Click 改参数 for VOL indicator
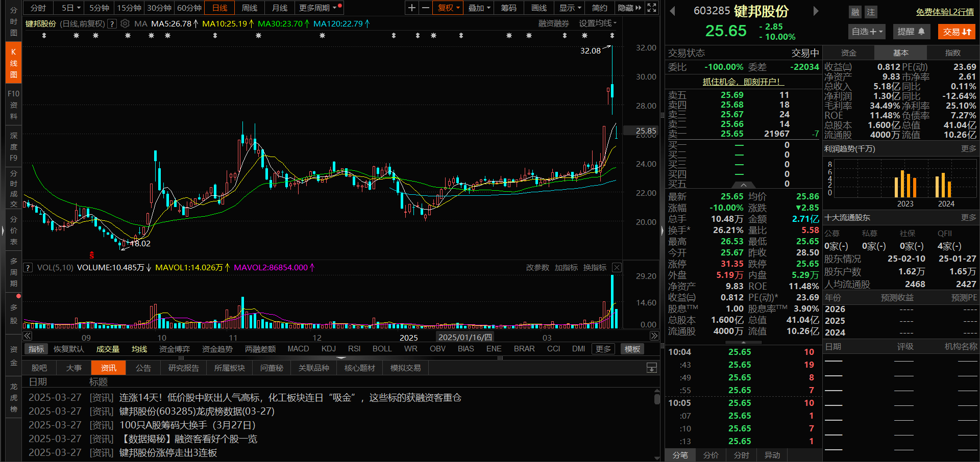Screen dimensions: 980x462 click(537, 267)
